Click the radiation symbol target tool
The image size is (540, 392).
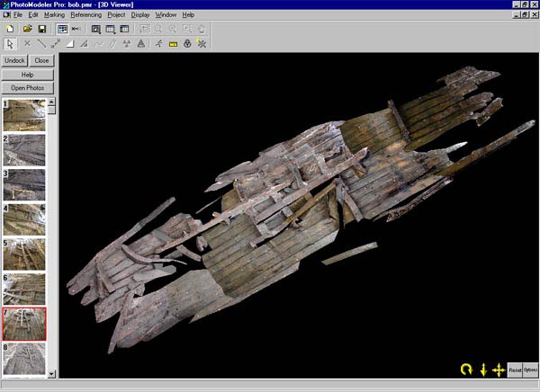(127, 44)
